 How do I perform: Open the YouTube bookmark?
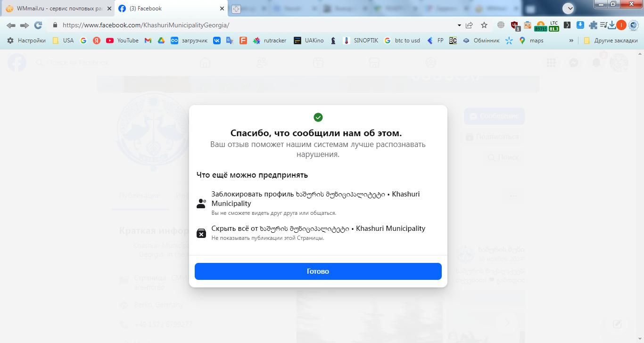123,41
